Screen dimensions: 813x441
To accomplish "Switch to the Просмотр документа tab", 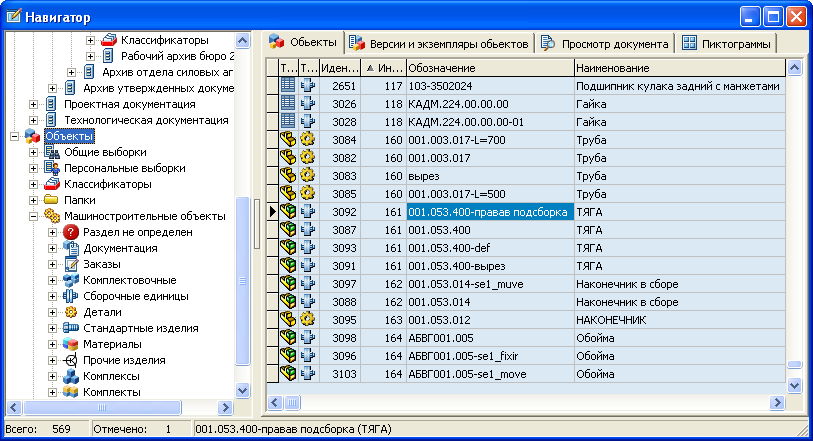I will tap(604, 44).
